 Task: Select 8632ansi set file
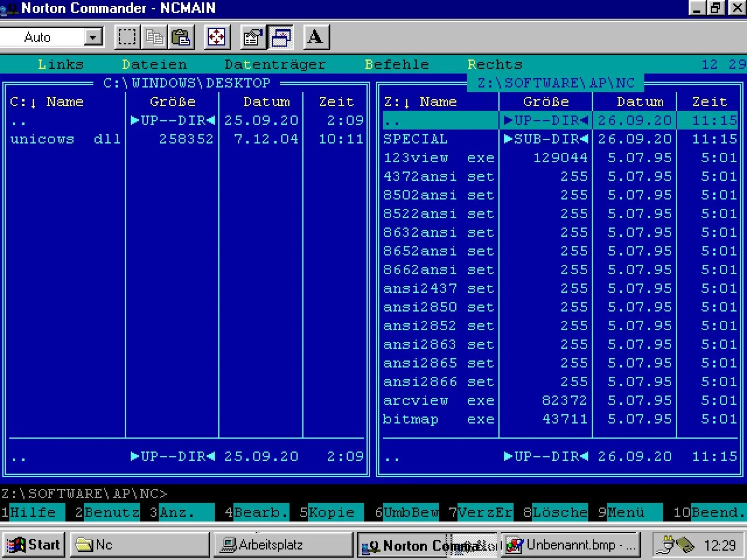pos(560,232)
